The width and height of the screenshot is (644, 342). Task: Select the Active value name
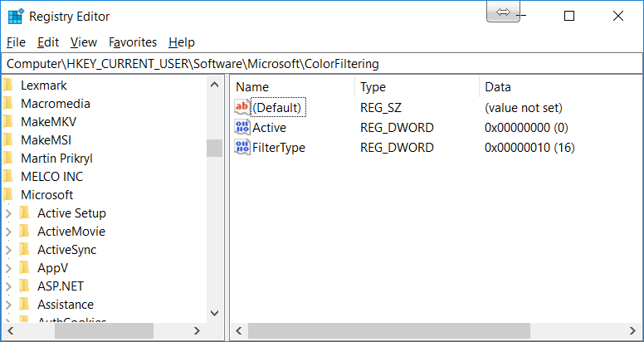point(269,128)
